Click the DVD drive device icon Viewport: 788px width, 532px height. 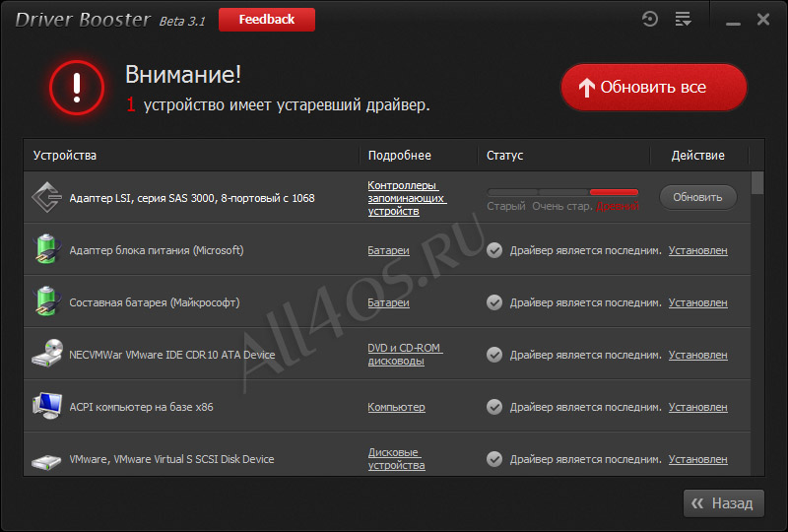click(x=47, y=354)
